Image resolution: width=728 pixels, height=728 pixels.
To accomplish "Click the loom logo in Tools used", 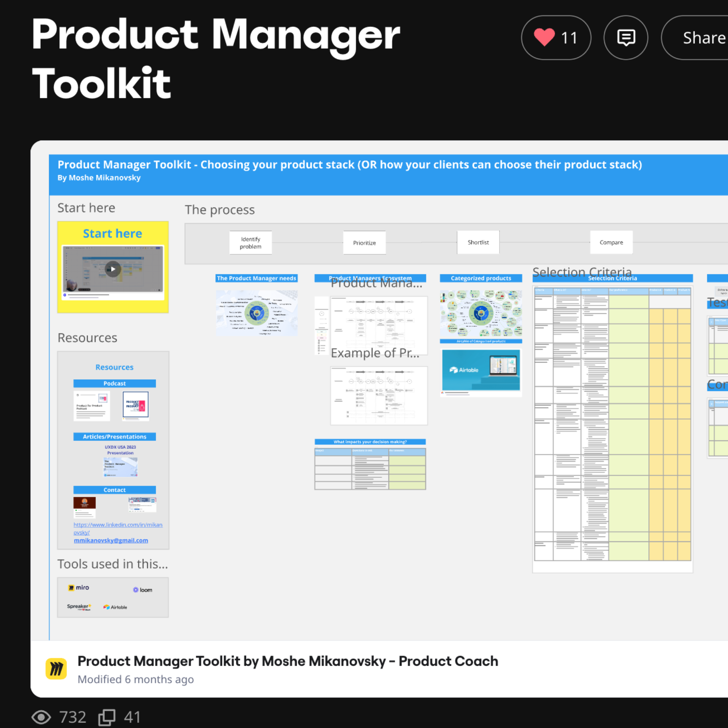I will click(142, 590).
